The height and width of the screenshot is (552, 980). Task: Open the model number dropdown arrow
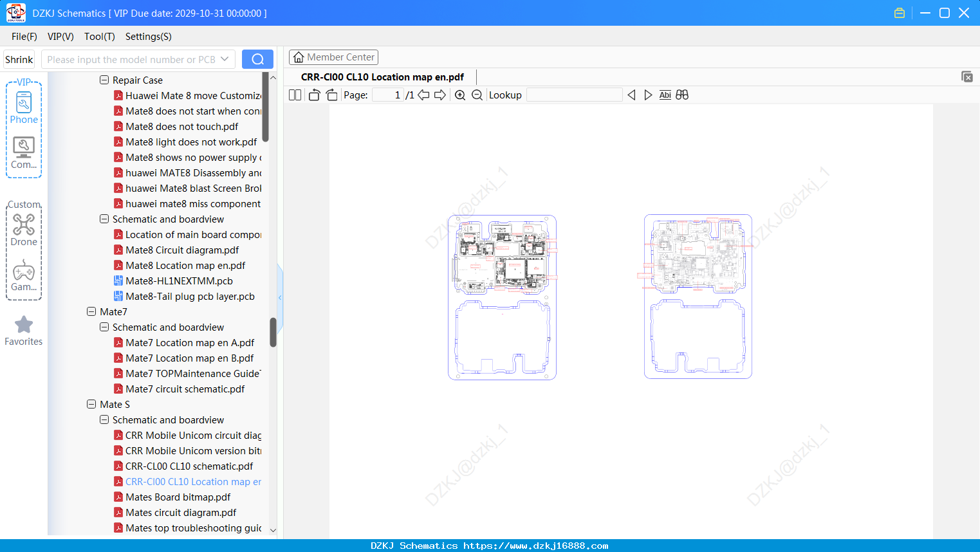pos(225,59)
